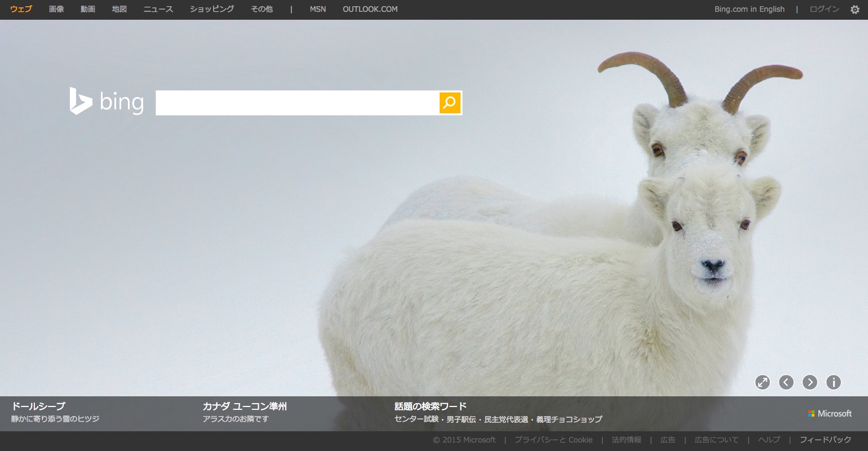Viewport: 868px width, 451px height.
Task: Show previous background image
Action: pos(786,382)
